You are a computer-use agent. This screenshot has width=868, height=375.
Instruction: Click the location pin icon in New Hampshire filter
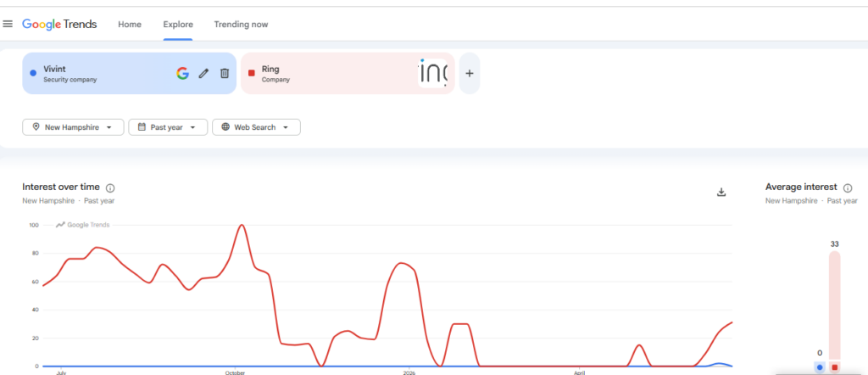pos(36,127)
